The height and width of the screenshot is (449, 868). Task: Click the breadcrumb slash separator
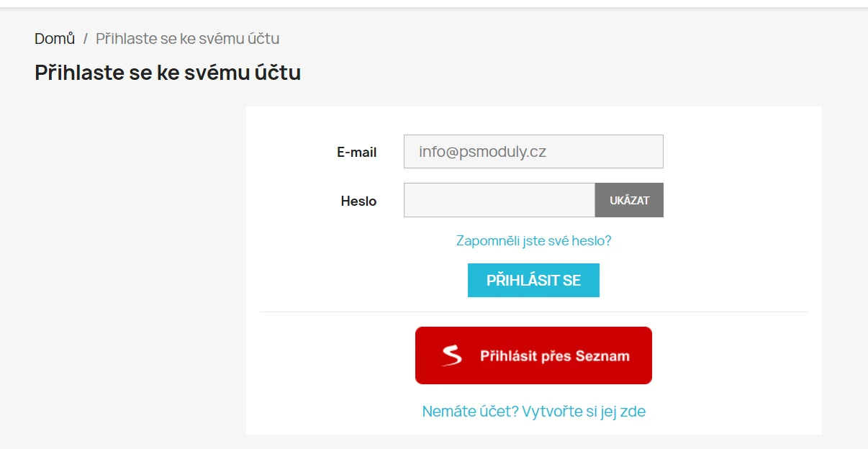tap(85, 39)
